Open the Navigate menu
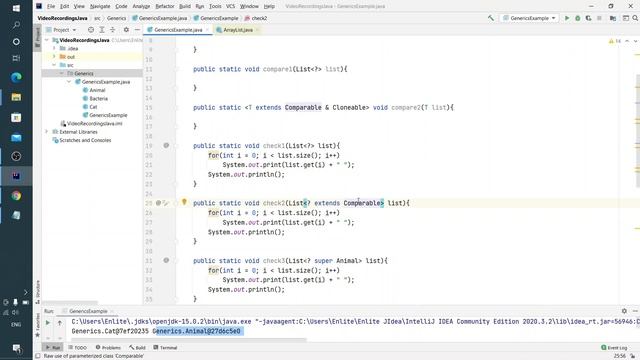Viewport: 640px width, 360px height. (100, 6)
